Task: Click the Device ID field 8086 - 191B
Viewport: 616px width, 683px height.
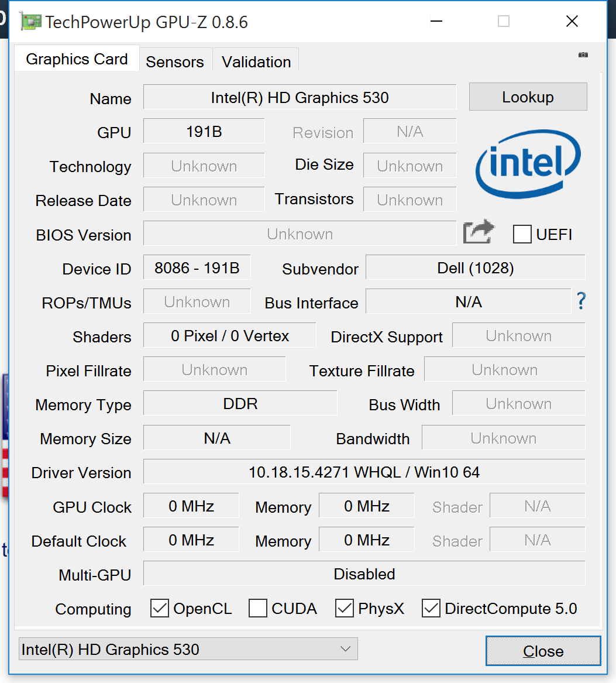Action: coord(197,267)
